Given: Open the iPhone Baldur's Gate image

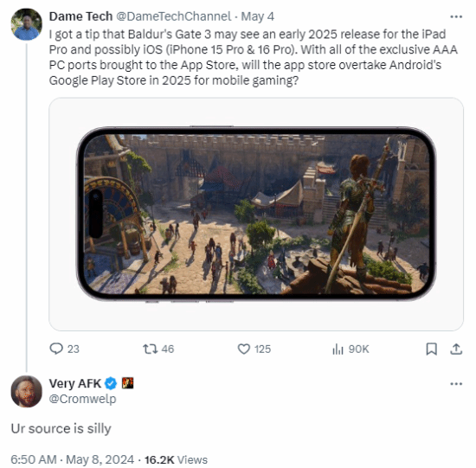Looking at the screenshot, I should click(256, 214).
